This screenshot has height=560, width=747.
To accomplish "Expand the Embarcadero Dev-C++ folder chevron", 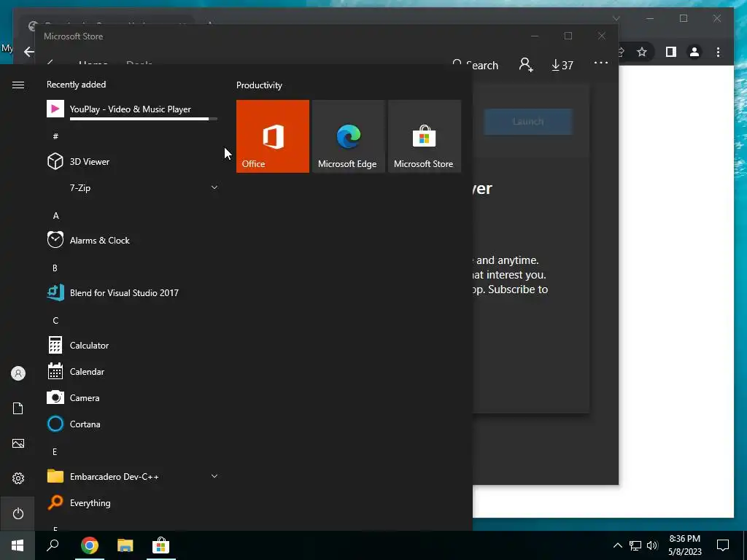I will click(x=214, y=476).
